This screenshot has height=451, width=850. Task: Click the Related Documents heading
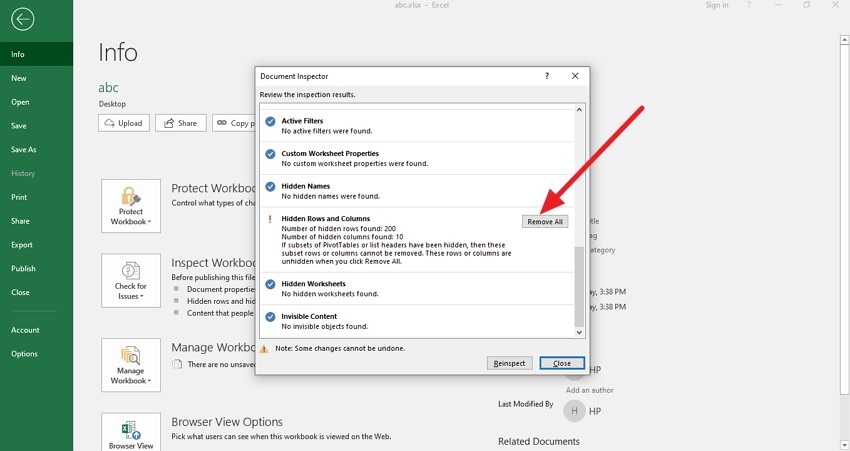(539, 441)
